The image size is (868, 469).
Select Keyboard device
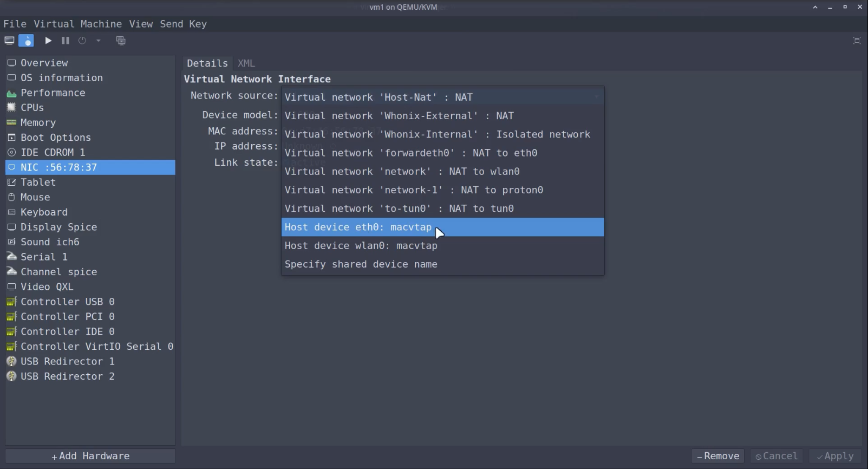click(x=90, y=212)
